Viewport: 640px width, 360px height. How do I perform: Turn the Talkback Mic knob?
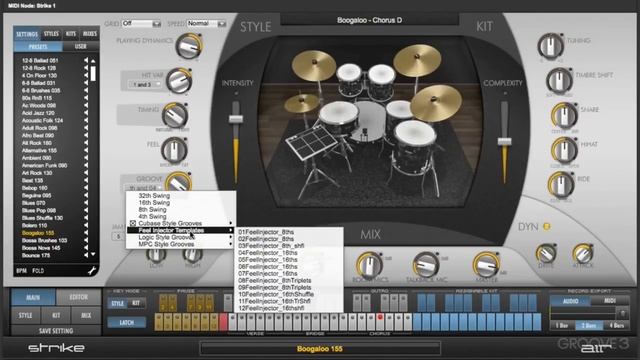tap(426, 264)
